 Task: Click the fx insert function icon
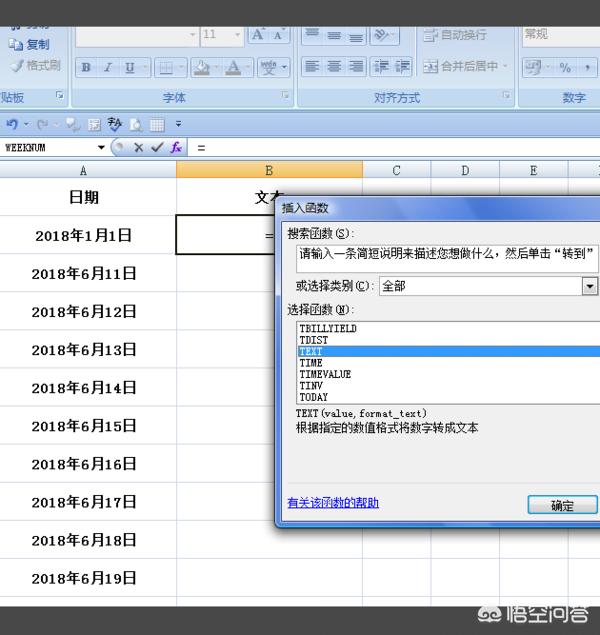[176, 147]
